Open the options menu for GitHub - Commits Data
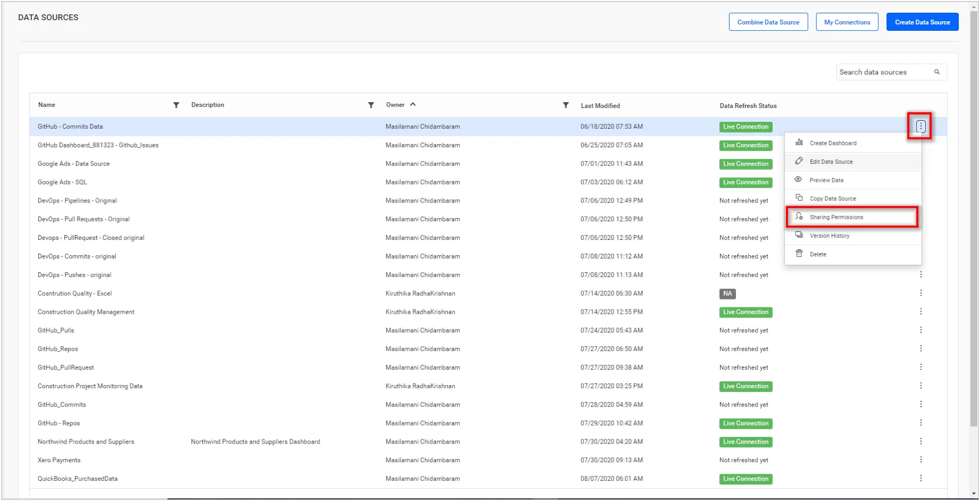 pyautogui.click(x=920, y=127)
